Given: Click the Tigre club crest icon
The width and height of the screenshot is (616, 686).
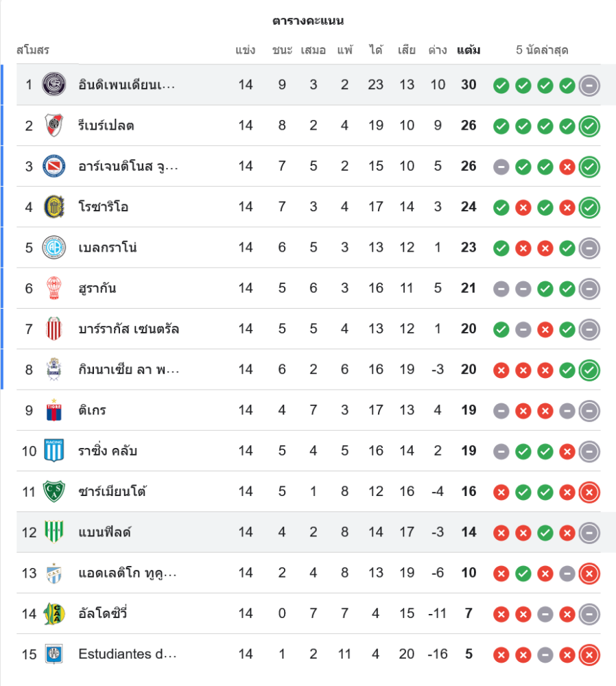Looking at the screenshot, I should (x=53, y=410).
